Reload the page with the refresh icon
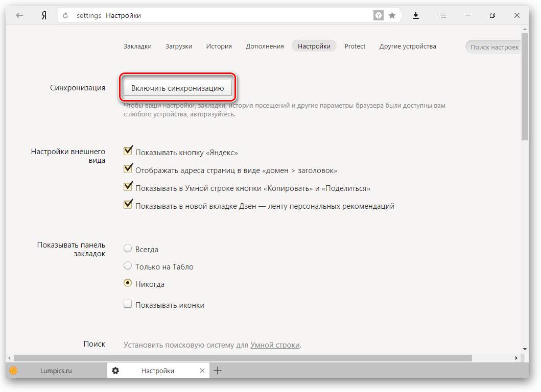The image size is (541, 392). coord(65,16)
